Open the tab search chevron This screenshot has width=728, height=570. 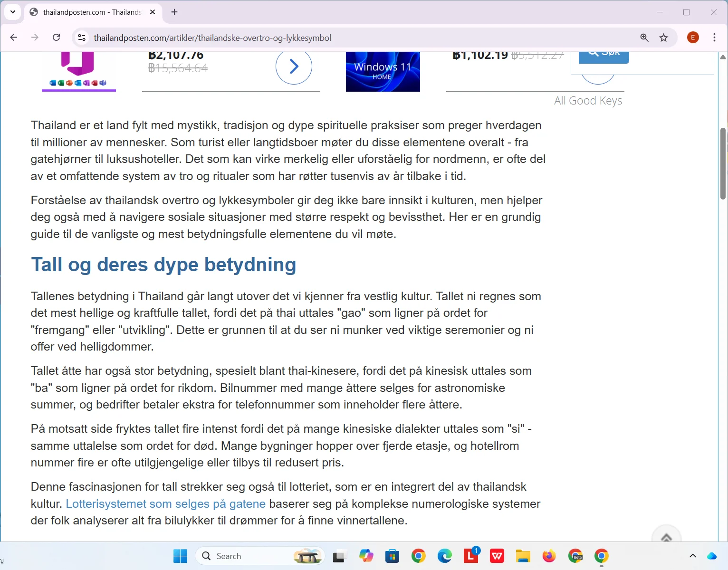[12, 12]
